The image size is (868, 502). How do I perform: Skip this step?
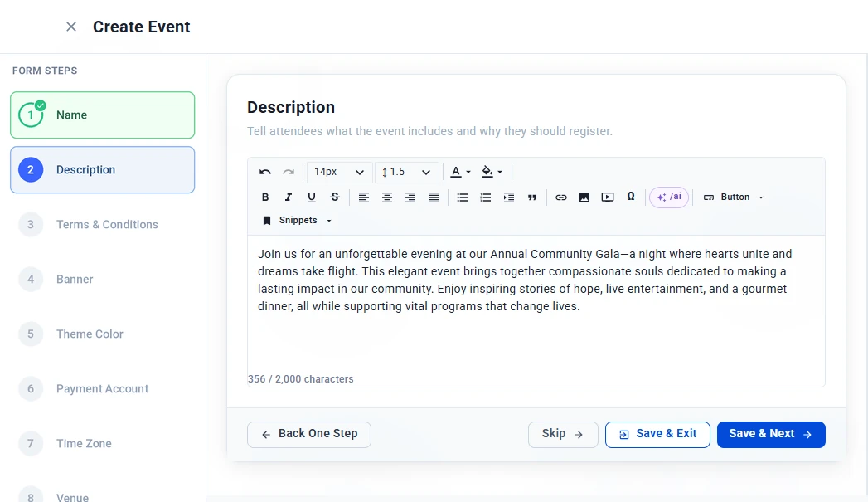coord(563,435)
